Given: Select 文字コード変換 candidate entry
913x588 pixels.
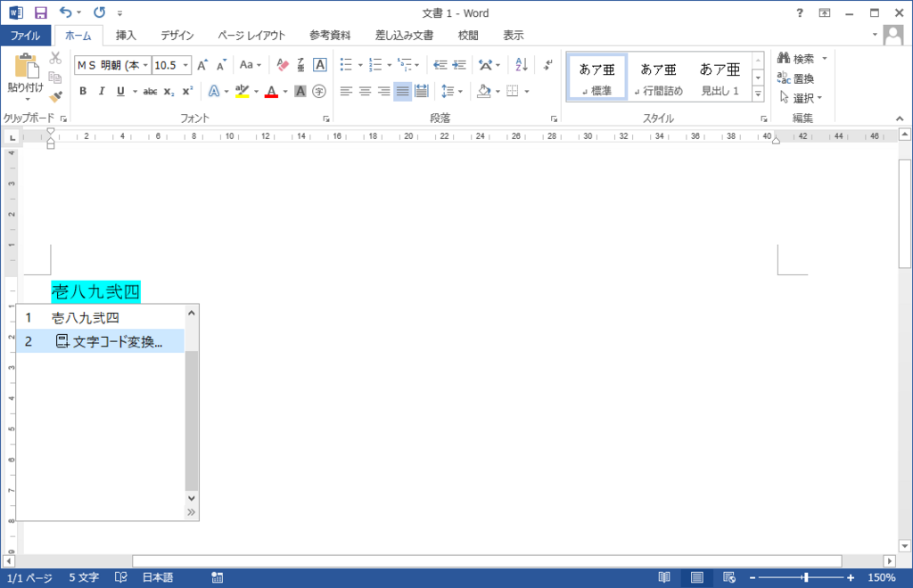Looking at the screenshot, I should [100, 341].
